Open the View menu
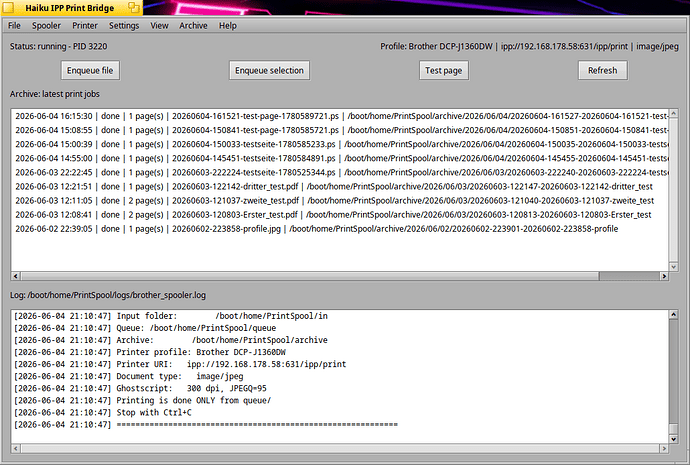This screenshot has height=465, width=690. coord(159,26)
